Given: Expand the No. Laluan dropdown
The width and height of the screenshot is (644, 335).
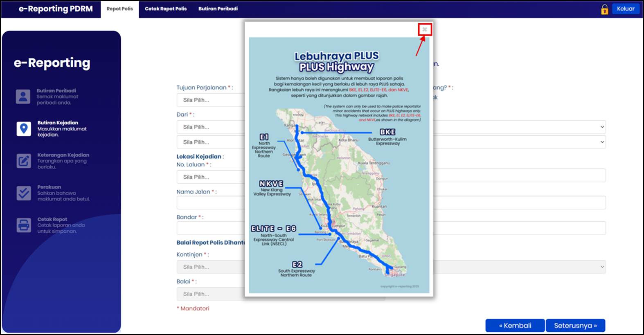Looking at the screenshot, I should 211,177.
